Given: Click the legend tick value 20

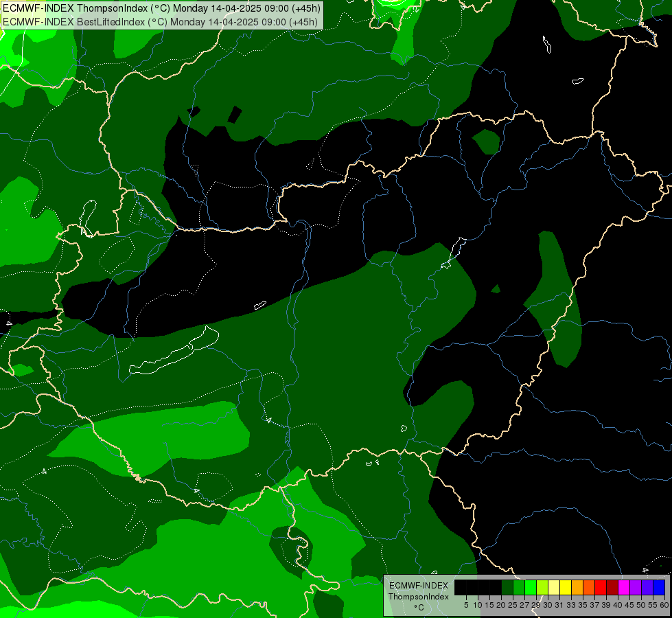Looking at the screenshot, I should tap(501, 605).
